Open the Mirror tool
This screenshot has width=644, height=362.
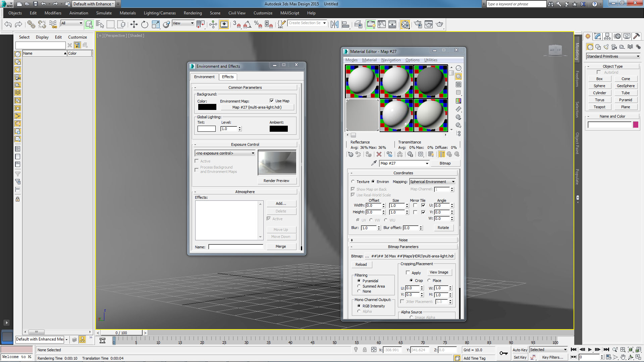point(334,24)
